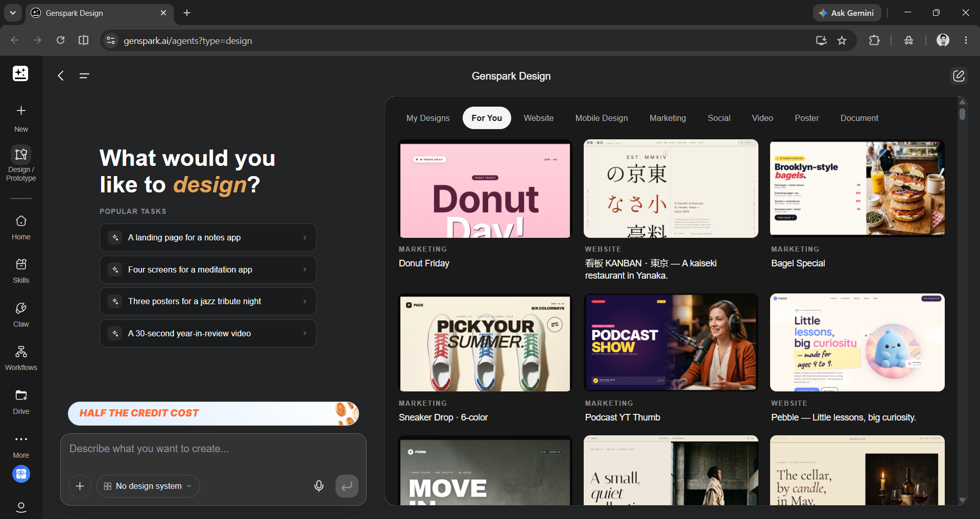980x519 pixels.
Task: Open browser extensions puzzle icon
Action: (x=874, y=40)
